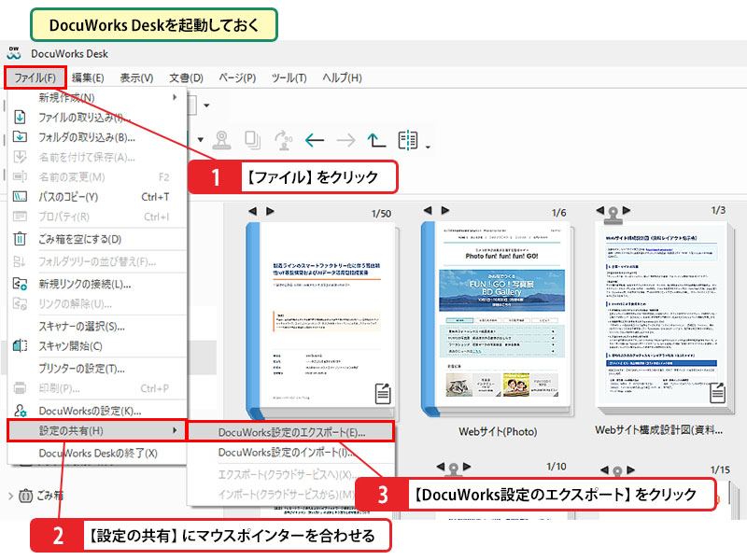Go to next page of 1/50 binder
This screenshot has width=747, height=560.
click(x=270, y=211)
